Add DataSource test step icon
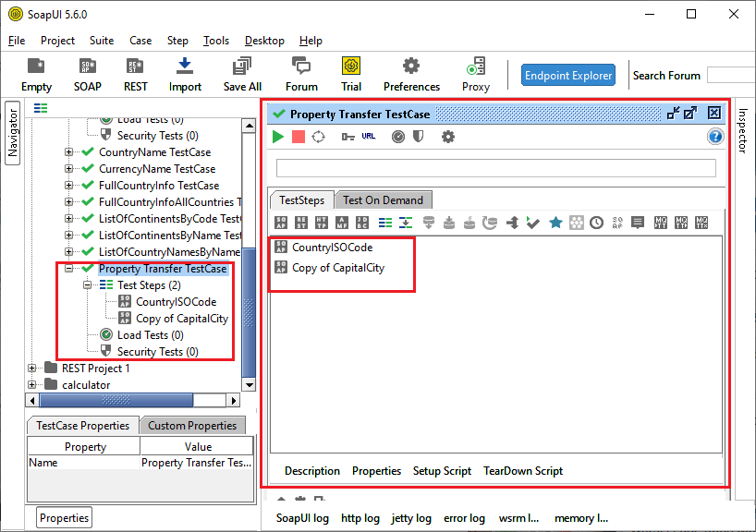 coord(429,223)
